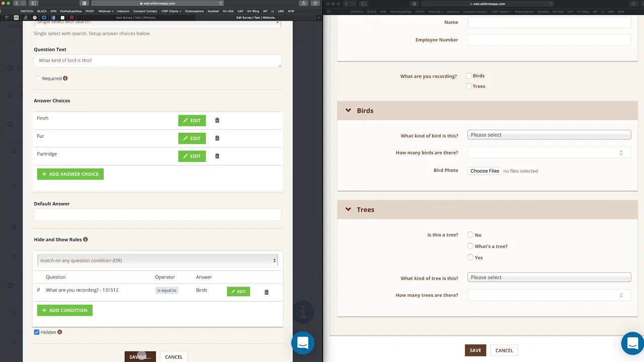
Task: Reload the page in left Safari window
Action: 221,4
